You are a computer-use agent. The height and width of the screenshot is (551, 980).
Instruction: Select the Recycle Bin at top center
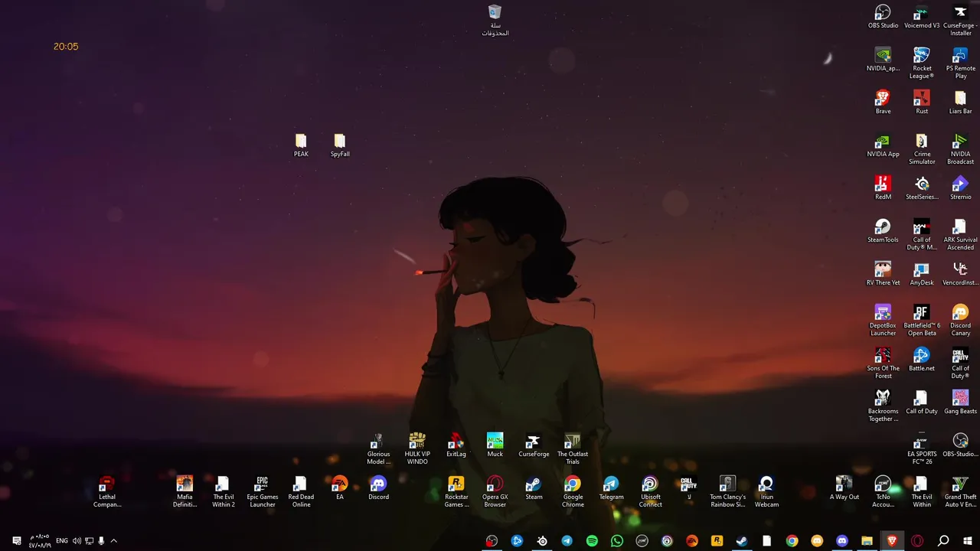tap(495, 21)
